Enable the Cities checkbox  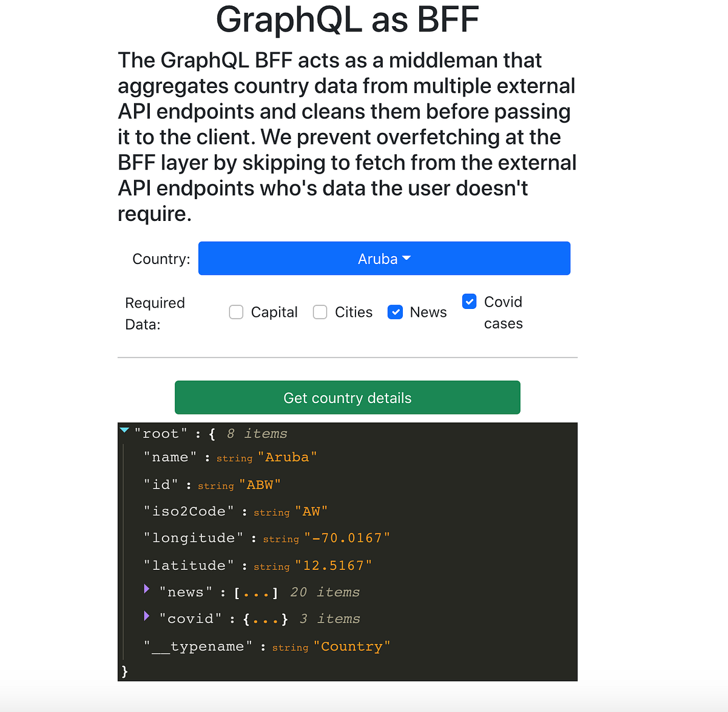point(320,311)
